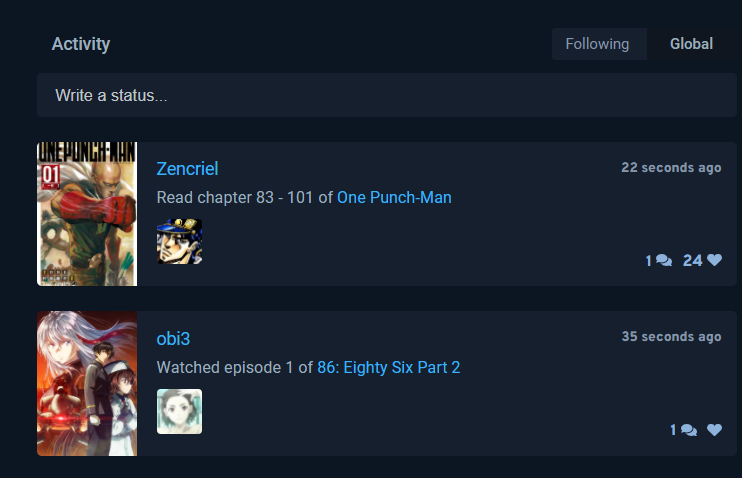Like obi3's Eighty Six activity with the heart
742x478 pixels.
coord(714,430)
